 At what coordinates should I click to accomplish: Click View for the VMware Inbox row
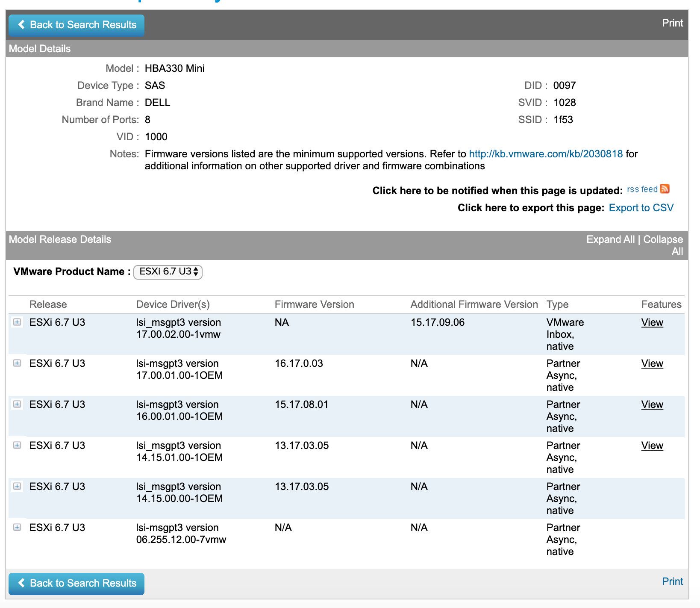coord(652,322)
